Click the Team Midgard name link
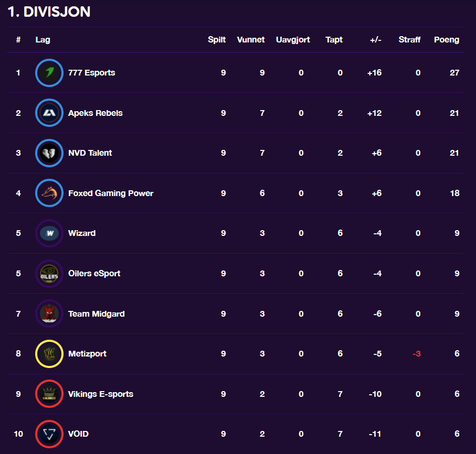 pos(96,314)
